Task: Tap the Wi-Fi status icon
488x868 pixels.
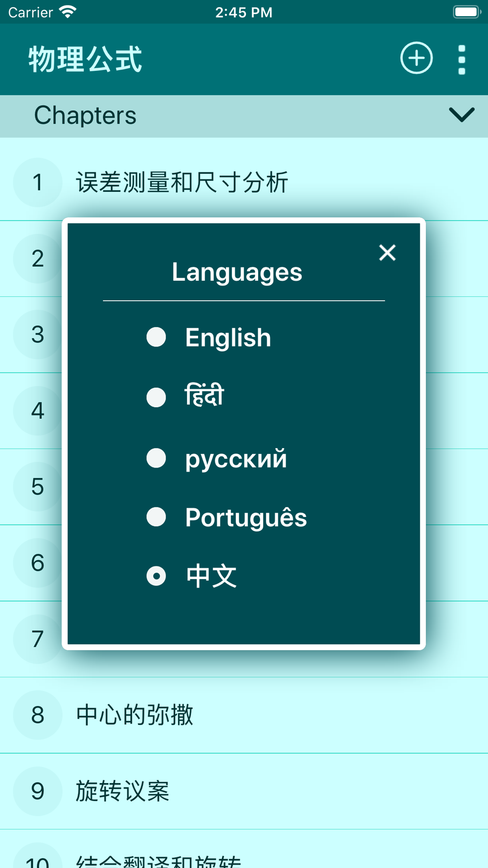Action: click(68, 12)
